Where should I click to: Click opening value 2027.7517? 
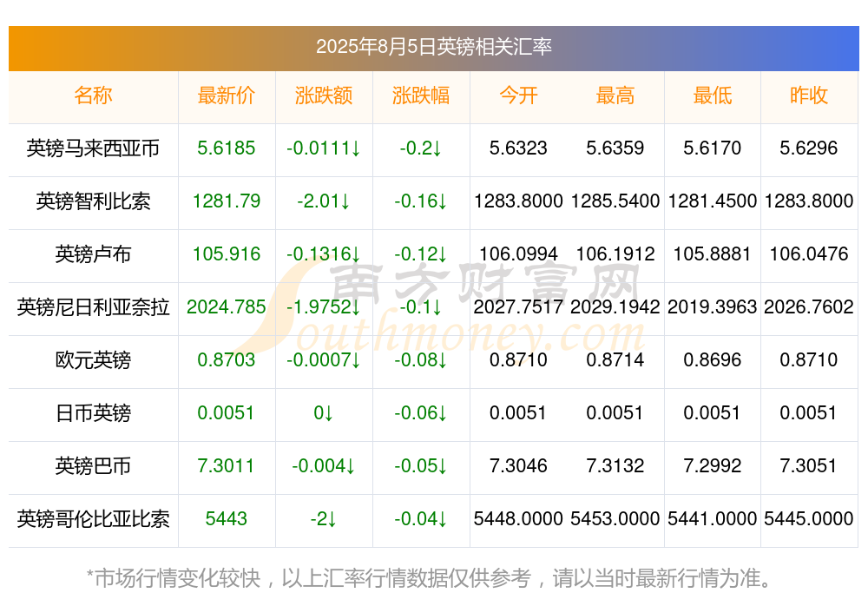[x=518, y=306]
